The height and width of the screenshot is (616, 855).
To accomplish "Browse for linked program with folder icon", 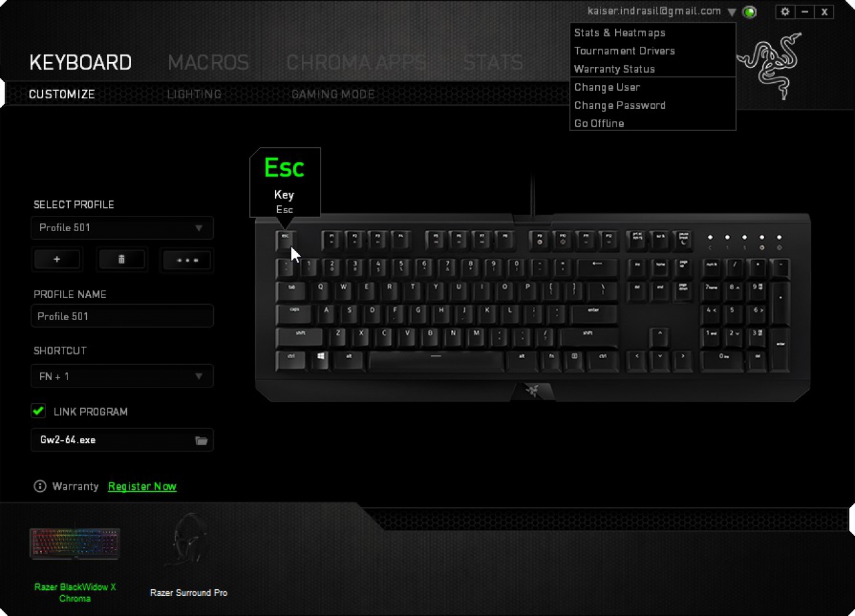I will coord(201,440).
